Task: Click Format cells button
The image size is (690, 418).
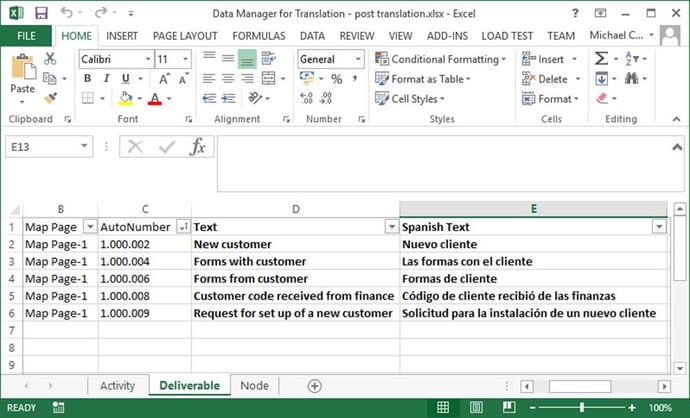Action: tap(550, 99)
